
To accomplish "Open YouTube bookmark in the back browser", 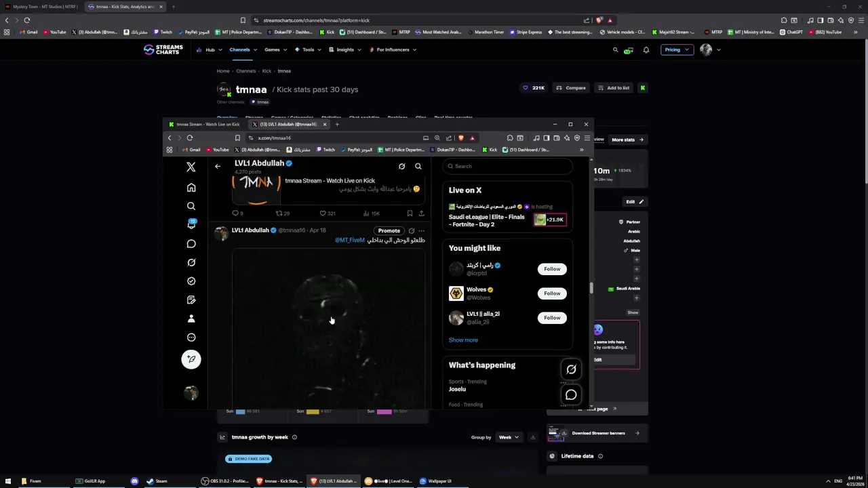I will [55, 32].
